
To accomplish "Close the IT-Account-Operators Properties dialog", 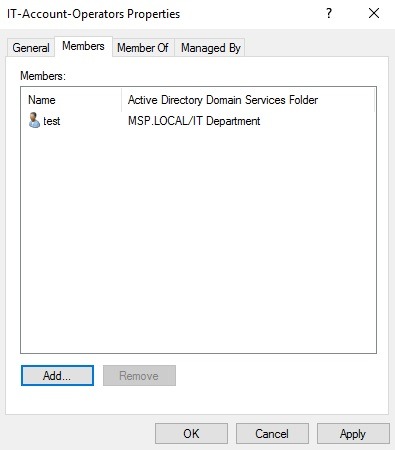I will pos(374,13).
